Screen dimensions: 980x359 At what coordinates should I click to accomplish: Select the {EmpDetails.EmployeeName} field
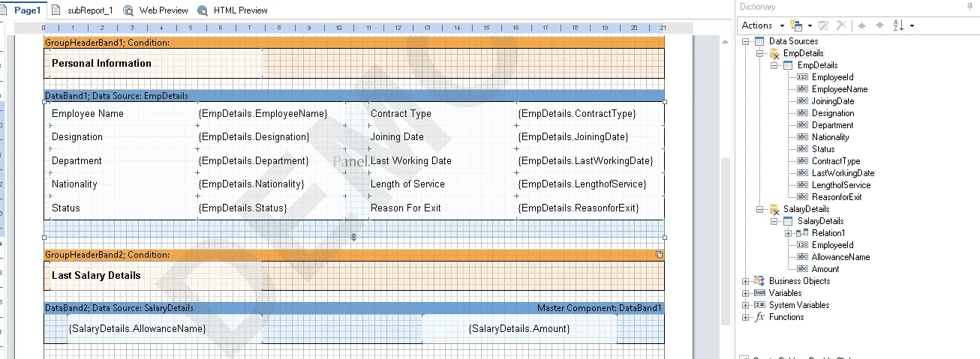(272, 114)
